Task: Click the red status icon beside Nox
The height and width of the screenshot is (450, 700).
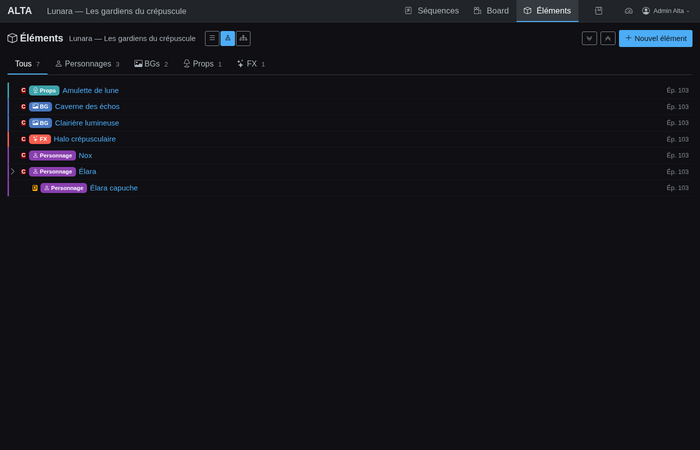Action: [x=23, y=155]
